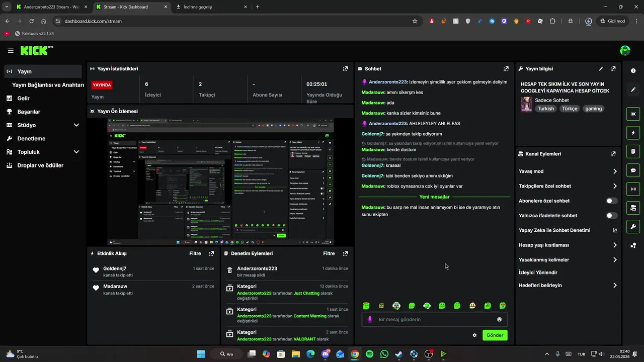The height and width of the screenshot is (362, 644).
Task: Open chat settings gear beside Gönder
Action: (474, 335)
